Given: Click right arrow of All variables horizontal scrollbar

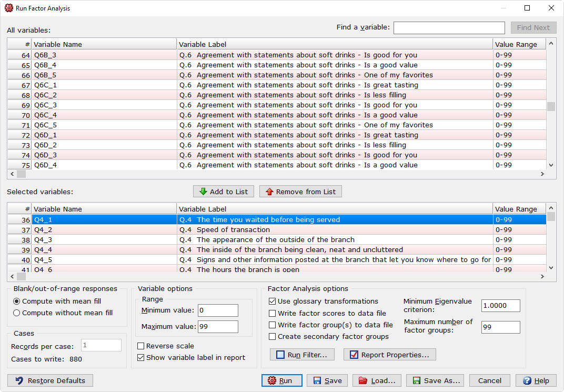Looking at the screenshot, I should [542, 174].
